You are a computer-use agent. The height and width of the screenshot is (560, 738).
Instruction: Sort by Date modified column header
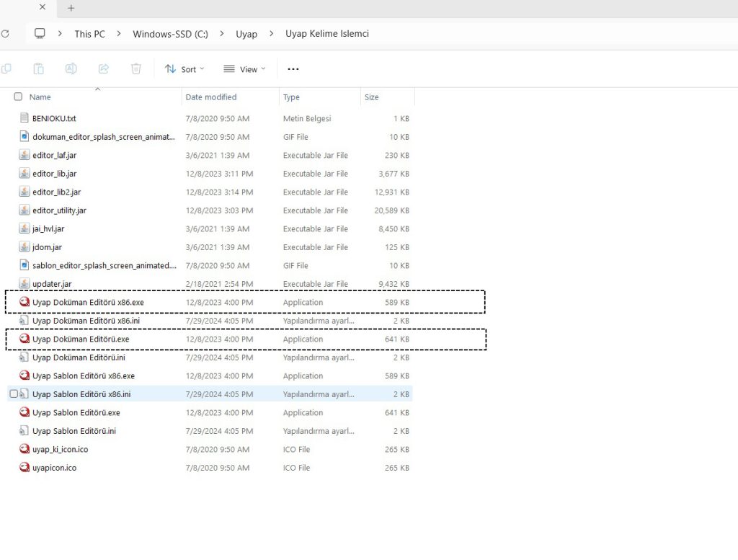pos(211,97)
